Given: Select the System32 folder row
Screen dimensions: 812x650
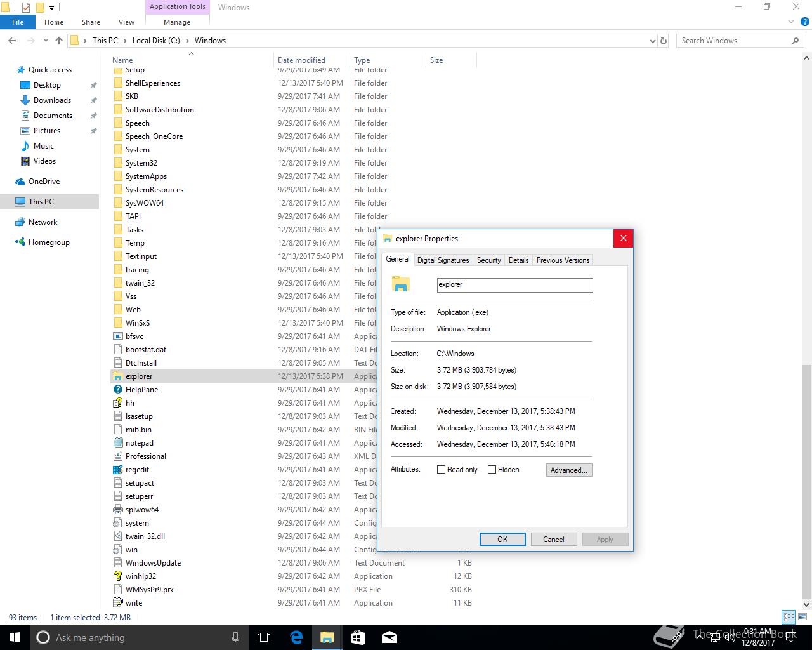Looking at the screenshot, I should tap(292, 163).
